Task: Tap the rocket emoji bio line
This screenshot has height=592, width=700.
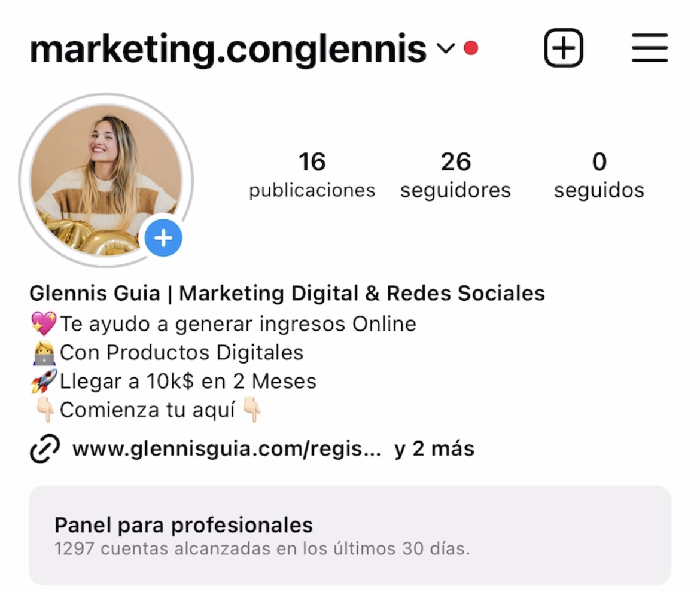Action: (174, 382)
